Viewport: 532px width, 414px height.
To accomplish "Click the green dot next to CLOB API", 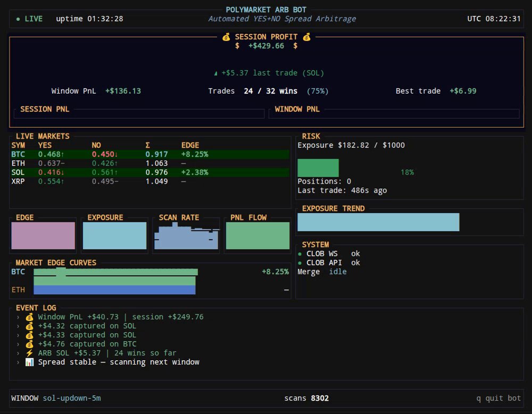I will pyautogui.click(x=300, y=263).
